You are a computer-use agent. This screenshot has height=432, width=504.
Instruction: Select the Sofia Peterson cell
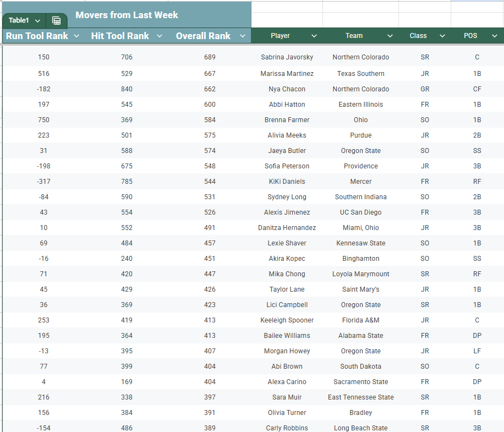coord(287,166)
